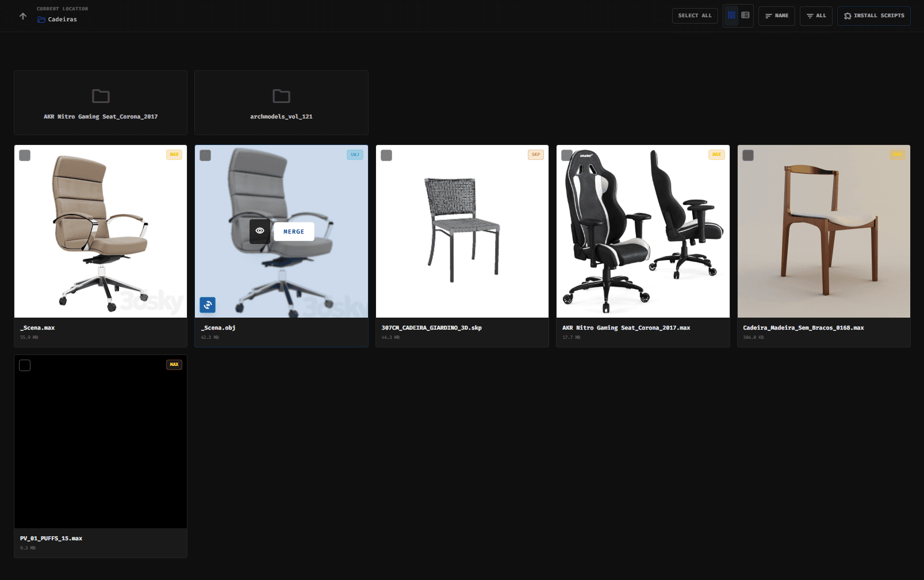Tick the AKR Nitro Gaming Seat max checkbox
The height and width of the screenshot is (580, 924).
tap(567, 155)
